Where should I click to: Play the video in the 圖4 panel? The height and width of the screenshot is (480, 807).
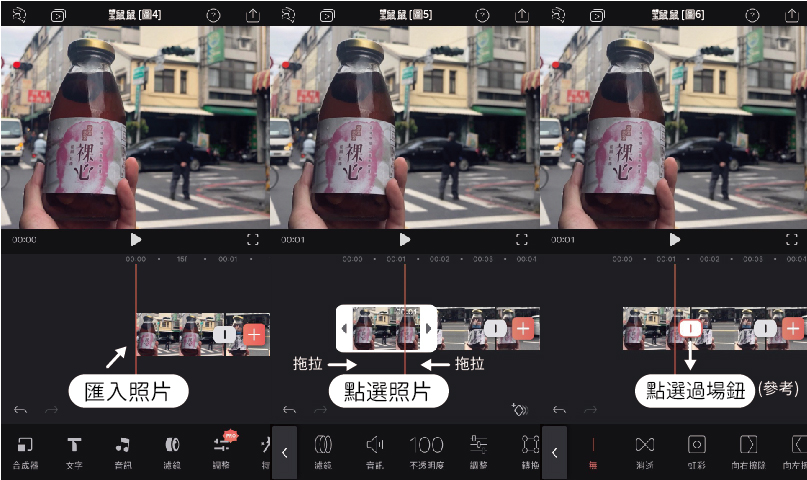click(x=135, y=239)
